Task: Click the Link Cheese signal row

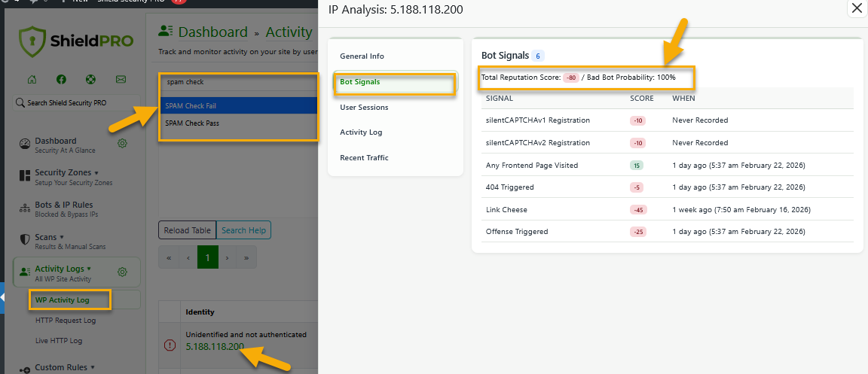Action: pos(668,210)
